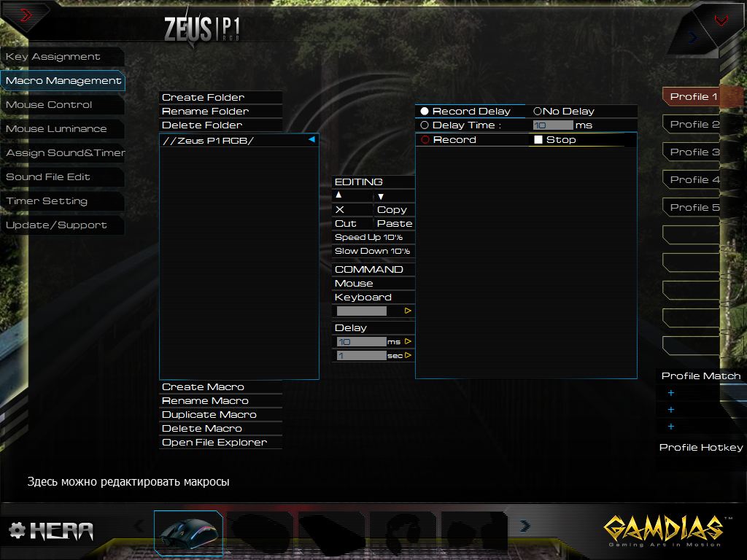
Task: Click Delete Macro
Action: 220,429
